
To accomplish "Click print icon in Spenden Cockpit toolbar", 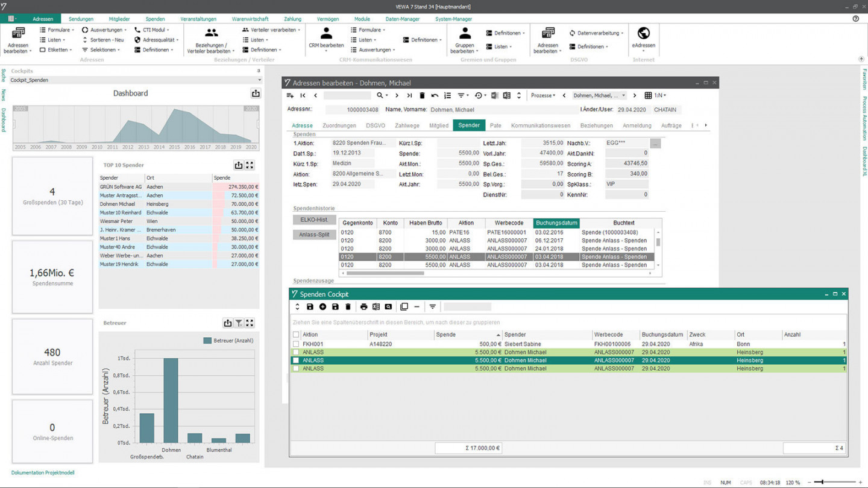I will pos(363,307).
